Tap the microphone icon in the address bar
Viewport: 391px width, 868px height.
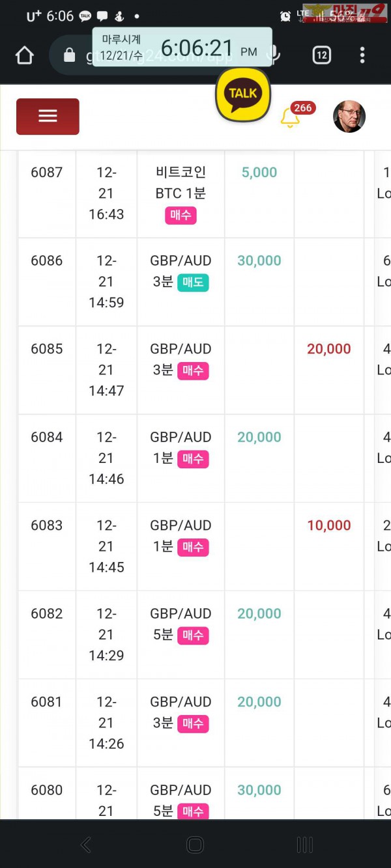coord(275,56)
